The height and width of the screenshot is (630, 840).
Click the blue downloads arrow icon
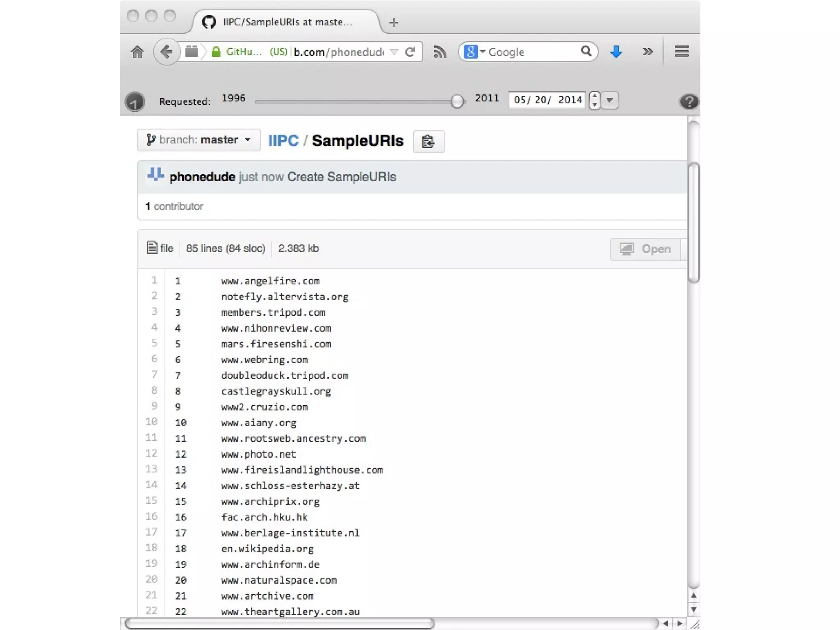pyautogui.click(x=616, y=52)
